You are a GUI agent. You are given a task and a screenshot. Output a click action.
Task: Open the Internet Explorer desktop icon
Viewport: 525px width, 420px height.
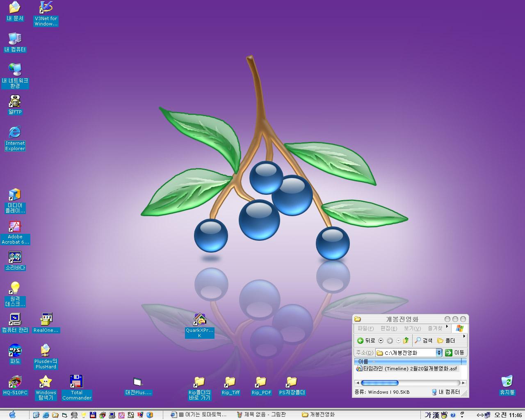(x=15, y=132)
